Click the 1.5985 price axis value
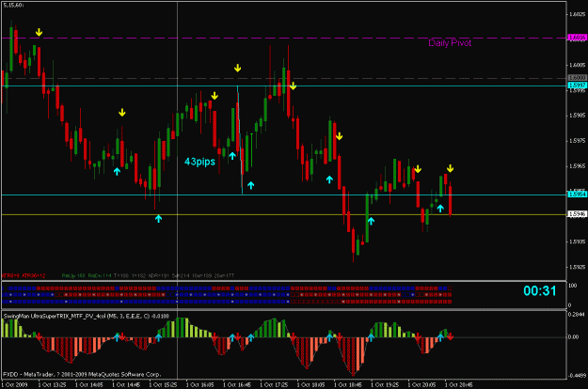The width and height of the screenshot is (588, 389). 577,116
